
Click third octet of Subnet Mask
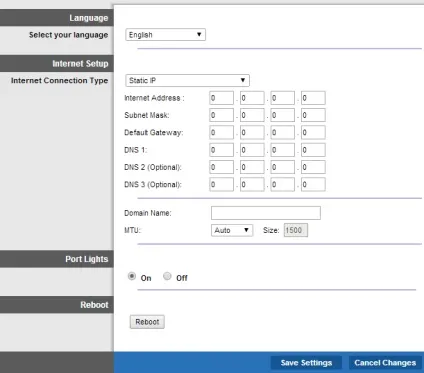click(x=283, y=115)
